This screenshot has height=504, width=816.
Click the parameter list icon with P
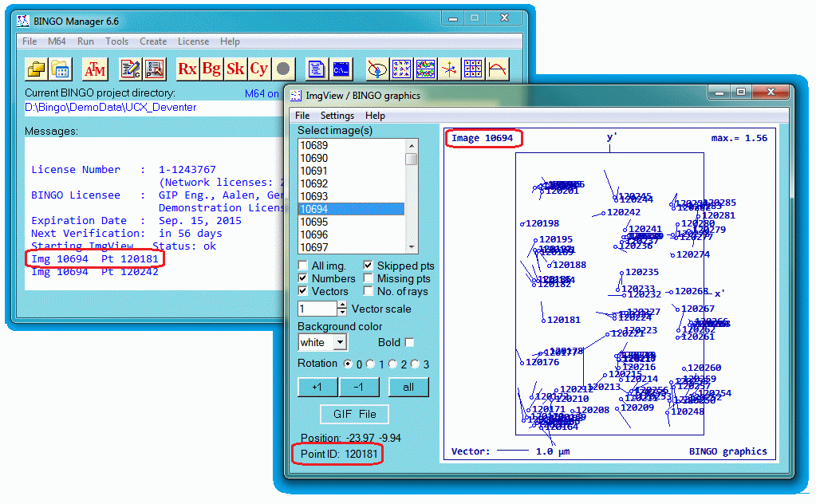(155, 69)
